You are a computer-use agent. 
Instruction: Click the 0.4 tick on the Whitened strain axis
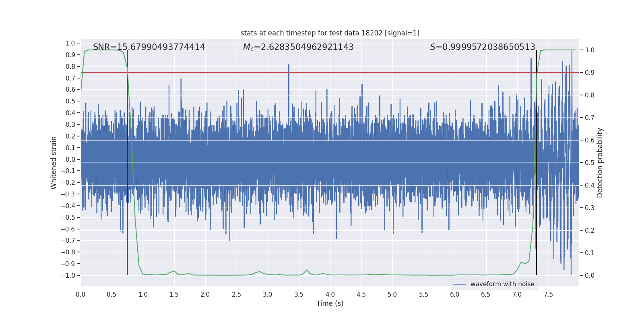(x=70, y=113)
